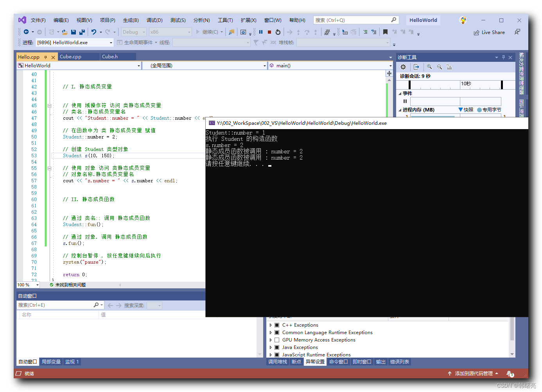Click the Live Share button
Viewport: 542px width, 392px height.
tap(489, 32)
